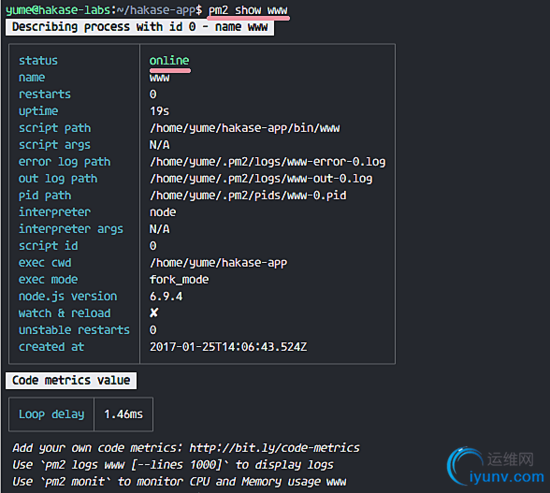Click the shell prompt yume@hakase-labs
550x493 pixels.
(x=59, y=10)
